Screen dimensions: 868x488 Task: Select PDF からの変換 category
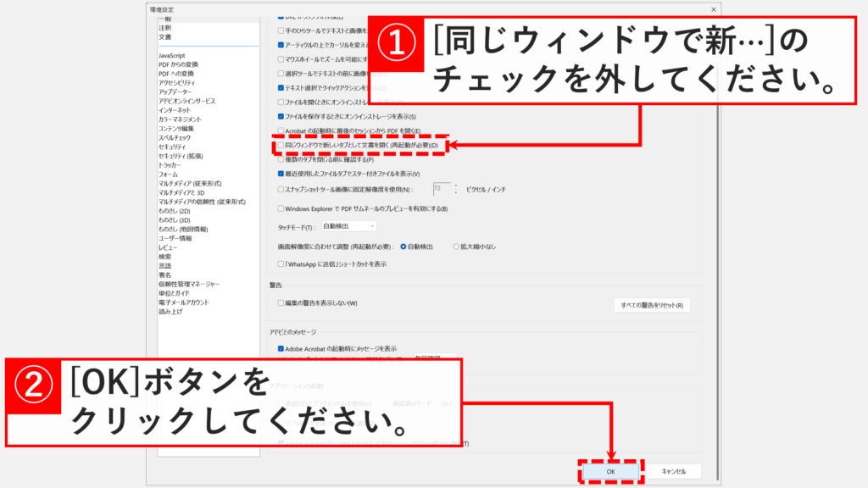pos(178,64)
